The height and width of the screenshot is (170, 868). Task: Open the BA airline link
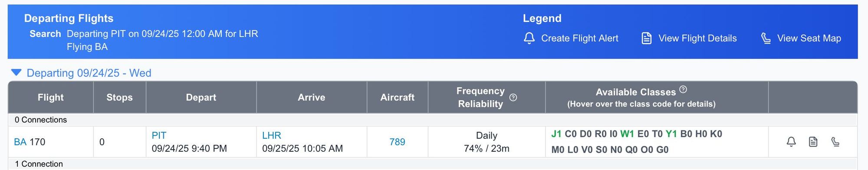20,142
